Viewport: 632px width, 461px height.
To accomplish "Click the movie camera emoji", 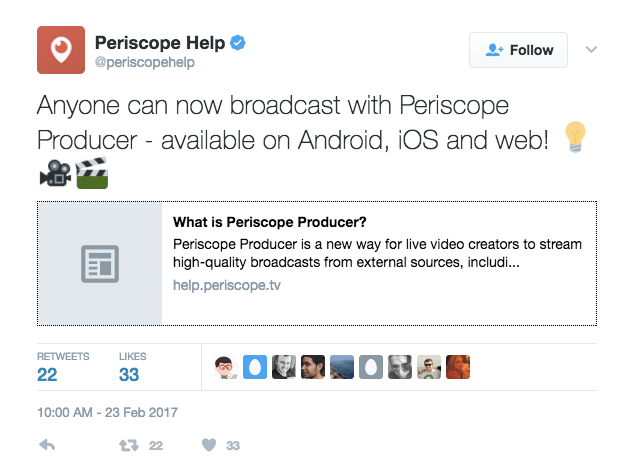I will coord(55,173).
